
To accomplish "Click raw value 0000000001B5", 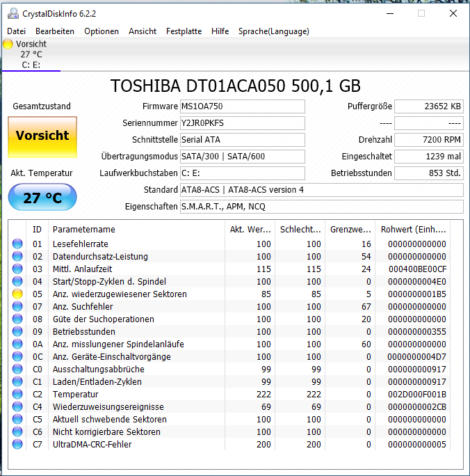I will (x=417, y=294).
